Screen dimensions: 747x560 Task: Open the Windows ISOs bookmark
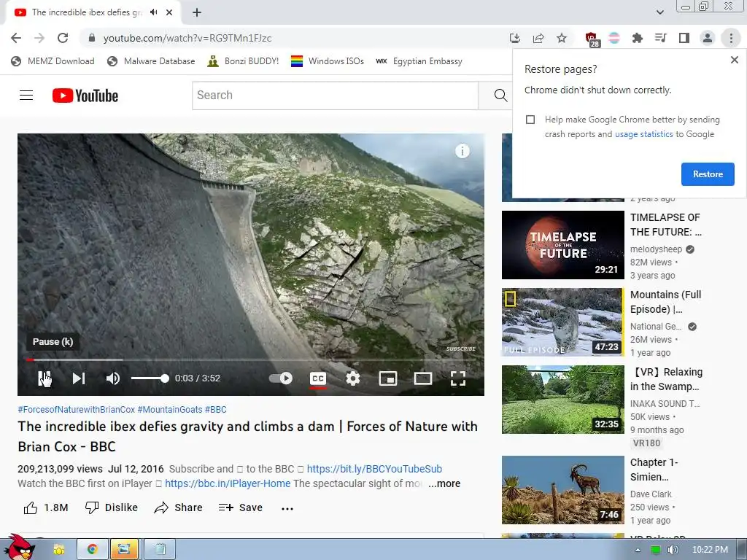(x=328, y=61)
